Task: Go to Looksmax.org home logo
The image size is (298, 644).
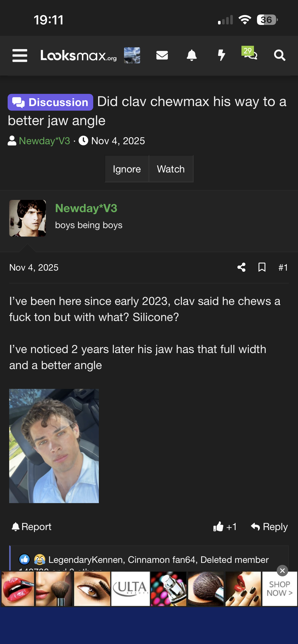Action: (78, 55)
